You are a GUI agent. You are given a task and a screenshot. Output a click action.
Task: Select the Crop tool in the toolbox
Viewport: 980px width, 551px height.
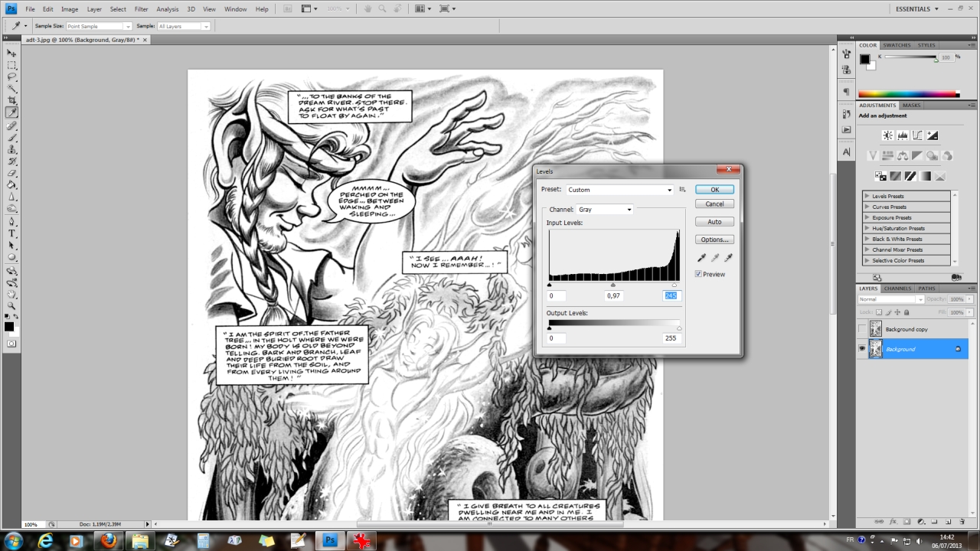tap(12, 100)
